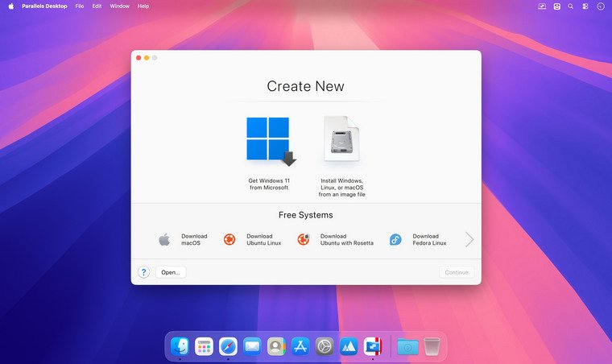Click the blue mountain-peaks app in Dock

tap(349, 346)
